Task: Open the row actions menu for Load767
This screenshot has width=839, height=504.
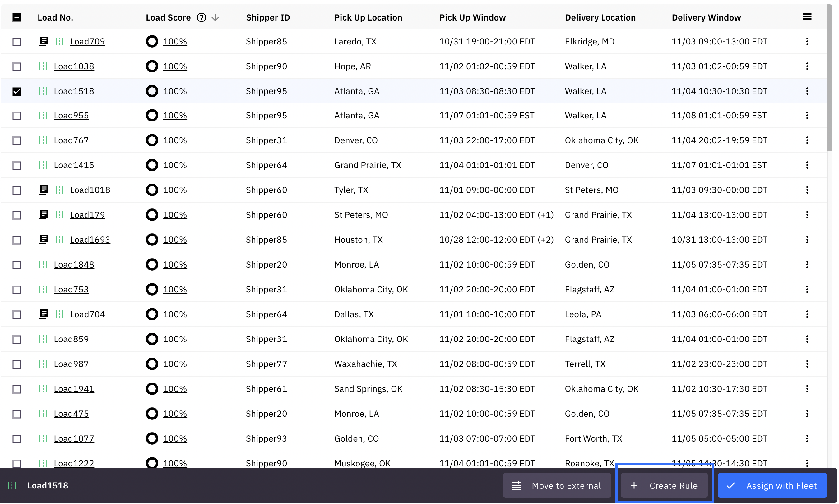Action: pos(807,140)
